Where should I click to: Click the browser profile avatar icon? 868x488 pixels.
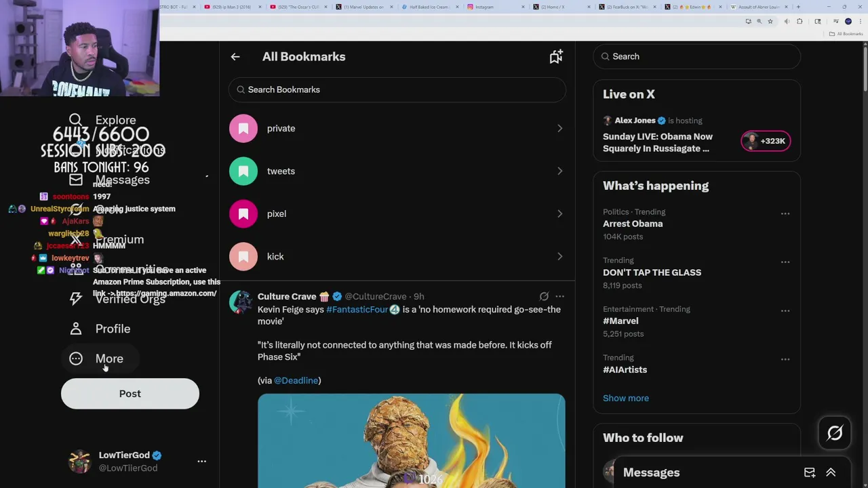[x=848, y=21]
